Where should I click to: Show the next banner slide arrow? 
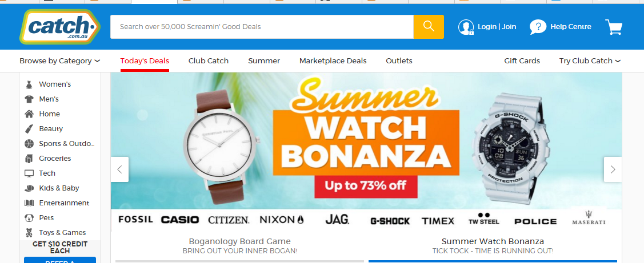click(x=613, y=169)
